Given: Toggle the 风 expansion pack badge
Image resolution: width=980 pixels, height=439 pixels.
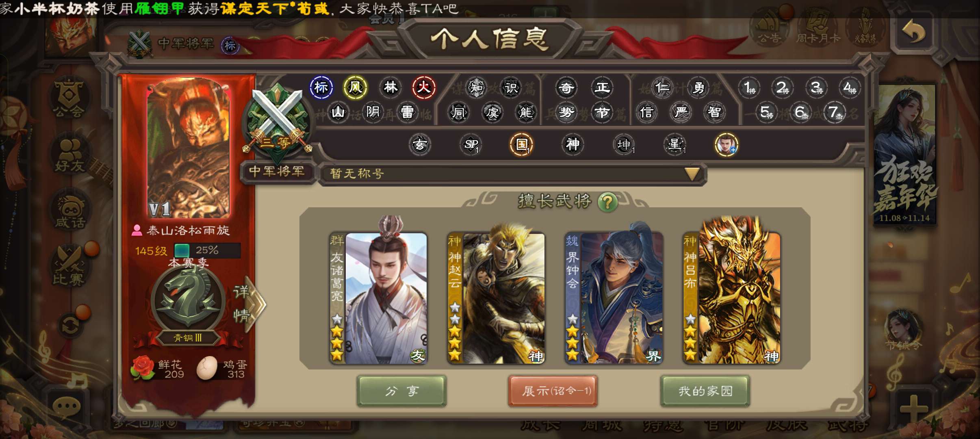Looking at the screenshot, I should pos(356,87).
